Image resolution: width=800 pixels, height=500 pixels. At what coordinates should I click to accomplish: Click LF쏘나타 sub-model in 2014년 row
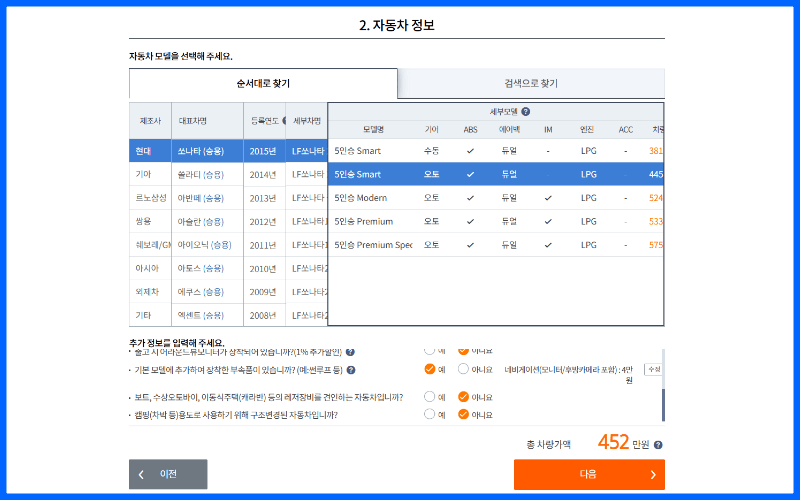(307, 174)
